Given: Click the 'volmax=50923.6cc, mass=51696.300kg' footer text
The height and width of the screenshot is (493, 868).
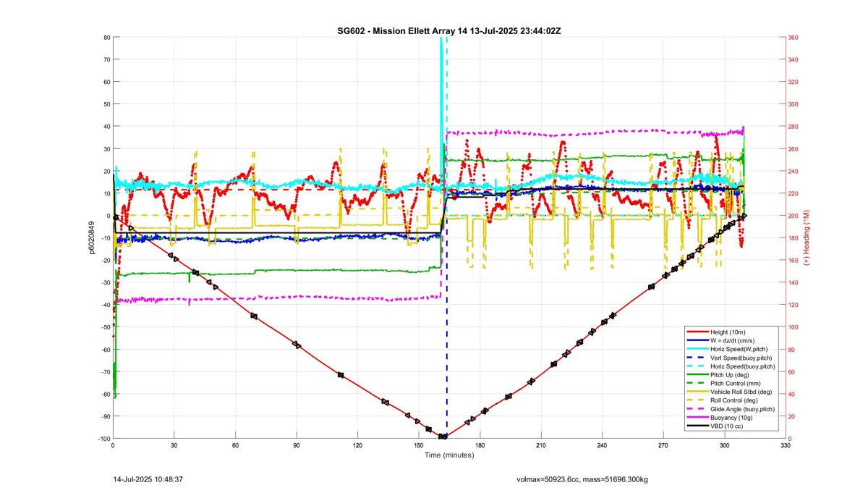Looking at the screenshot, I should (x=582, y=479).
